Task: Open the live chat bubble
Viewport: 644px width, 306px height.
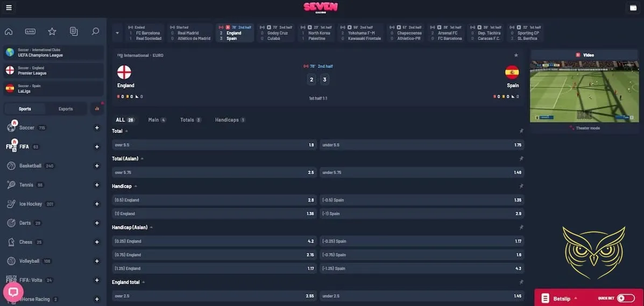Action: [x=13, y=292]
